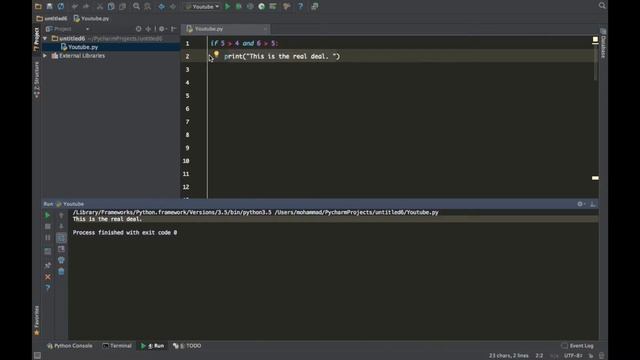
Task: Clear all console output with trash icon
Action: (x=61, y=271)
